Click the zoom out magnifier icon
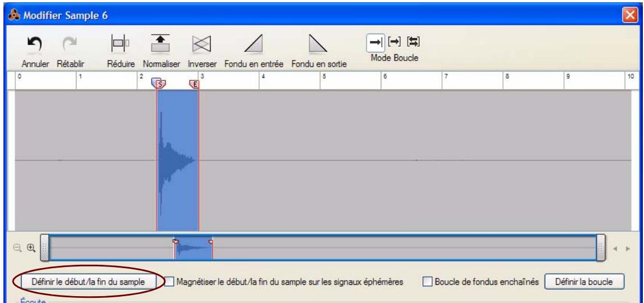Image resolution: width=644 pixels, height=303 pixels. click(x=18, y=249)
